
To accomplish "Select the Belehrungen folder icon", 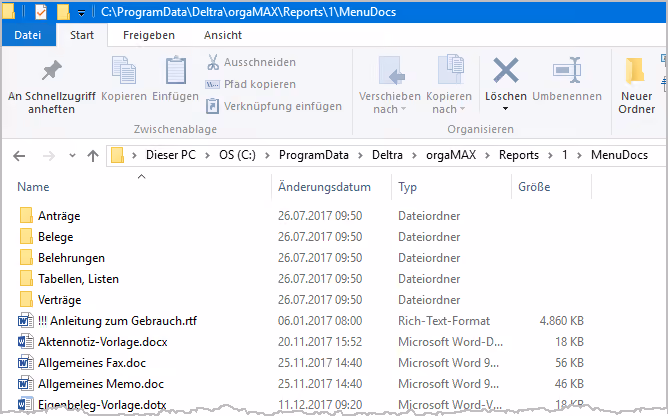I will (x=26, y=257).
